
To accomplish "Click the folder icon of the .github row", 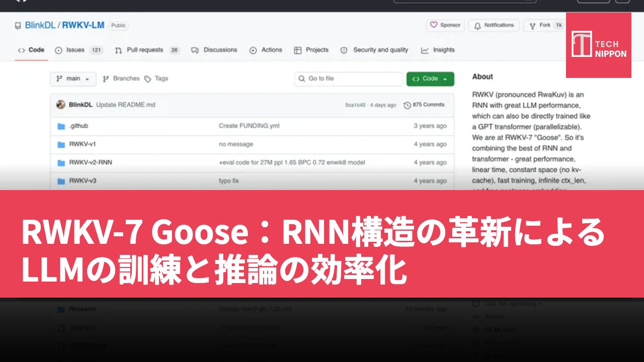I will click(61, 126).
